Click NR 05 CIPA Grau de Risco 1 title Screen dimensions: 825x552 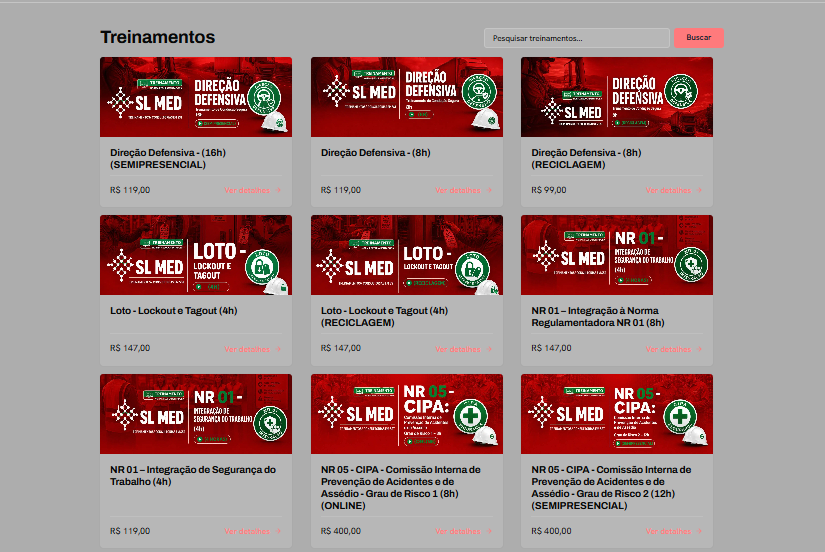pyautogui.click(x=400, y=487)
